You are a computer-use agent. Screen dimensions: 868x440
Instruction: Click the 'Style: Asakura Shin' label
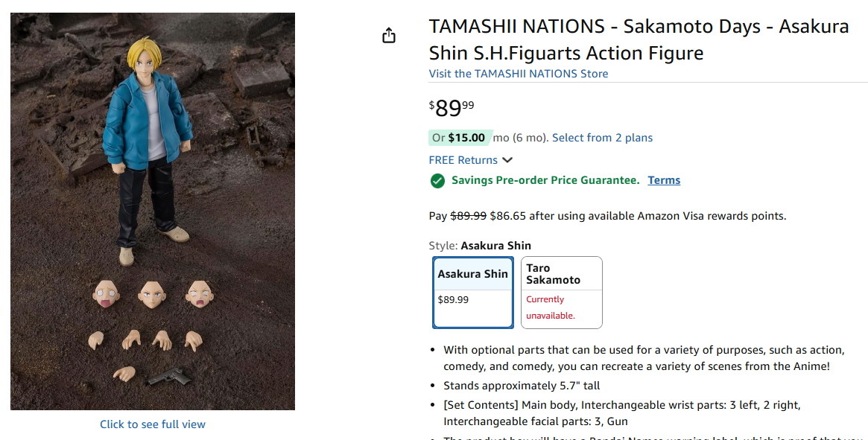point(480,246)
